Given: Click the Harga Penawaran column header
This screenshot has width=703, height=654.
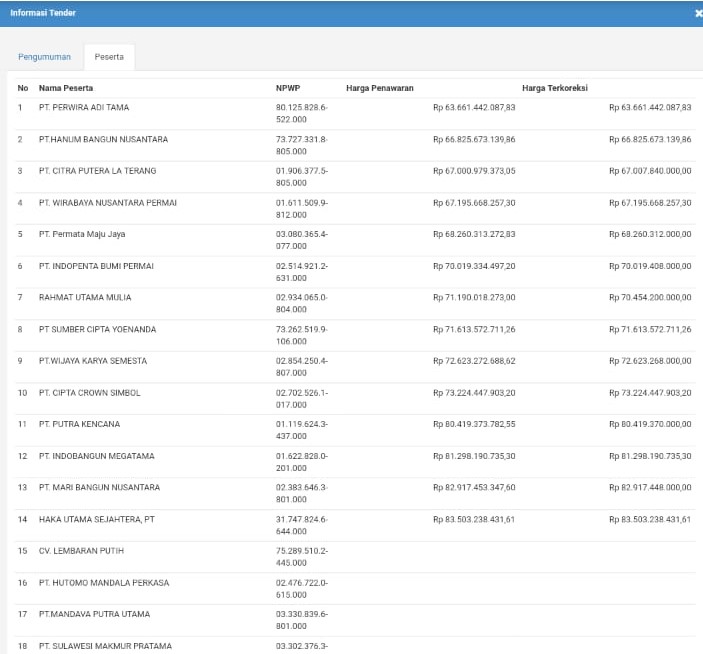Looking at the screenshot, I should [x=379, y=88].
